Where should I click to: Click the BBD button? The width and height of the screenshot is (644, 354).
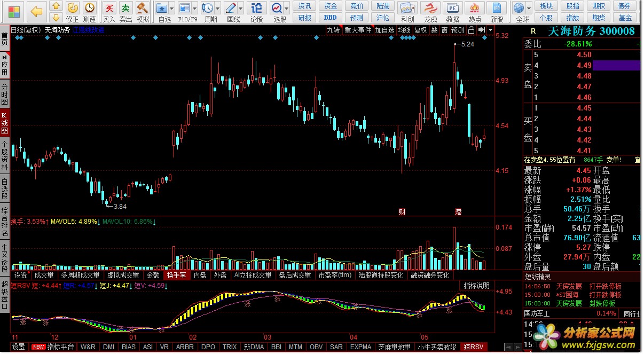(x=331, y=18)
